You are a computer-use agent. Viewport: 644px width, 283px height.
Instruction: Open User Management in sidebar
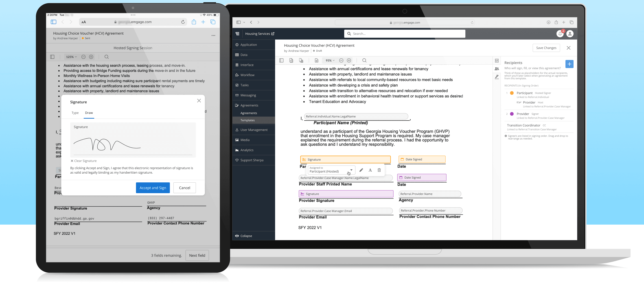[x=254, y=130]
